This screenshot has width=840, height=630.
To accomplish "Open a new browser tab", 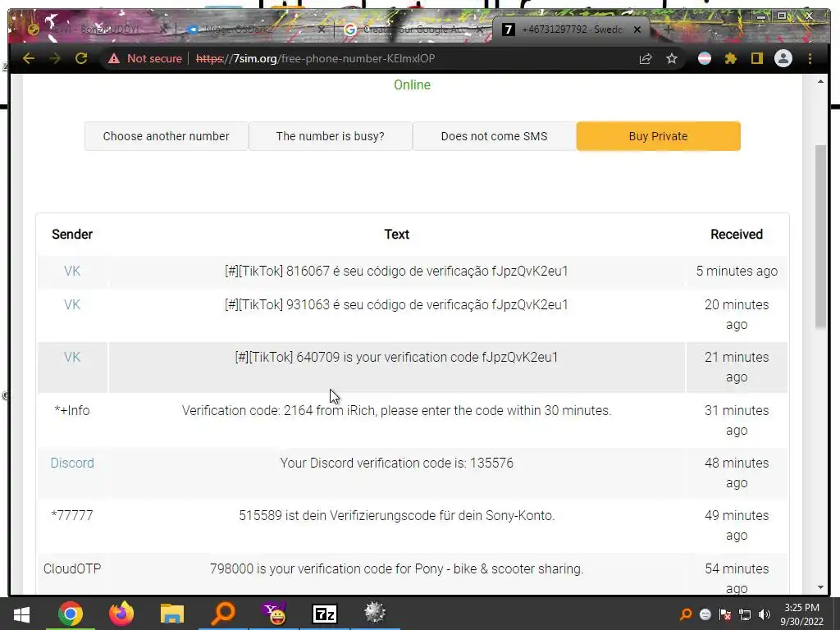I will [x=668, y=30].
